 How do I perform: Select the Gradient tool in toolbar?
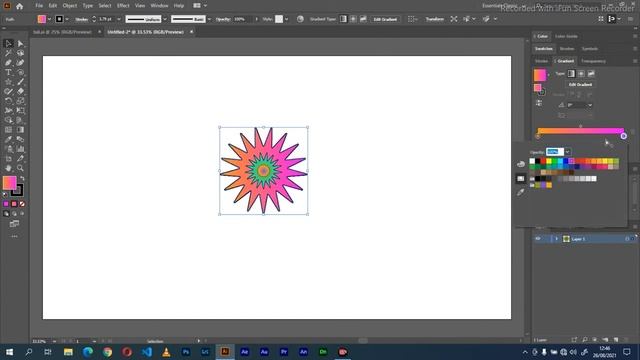click(20, 130)
